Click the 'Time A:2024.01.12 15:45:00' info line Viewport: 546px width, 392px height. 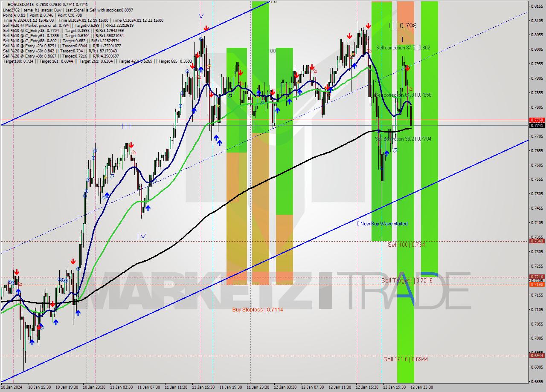[83, 20]
